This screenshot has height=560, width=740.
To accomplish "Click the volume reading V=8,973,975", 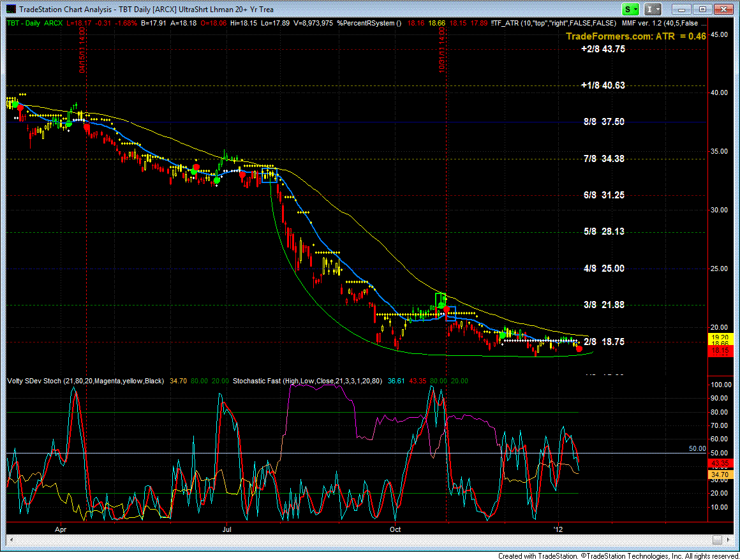I will click(x=312, y=23).
